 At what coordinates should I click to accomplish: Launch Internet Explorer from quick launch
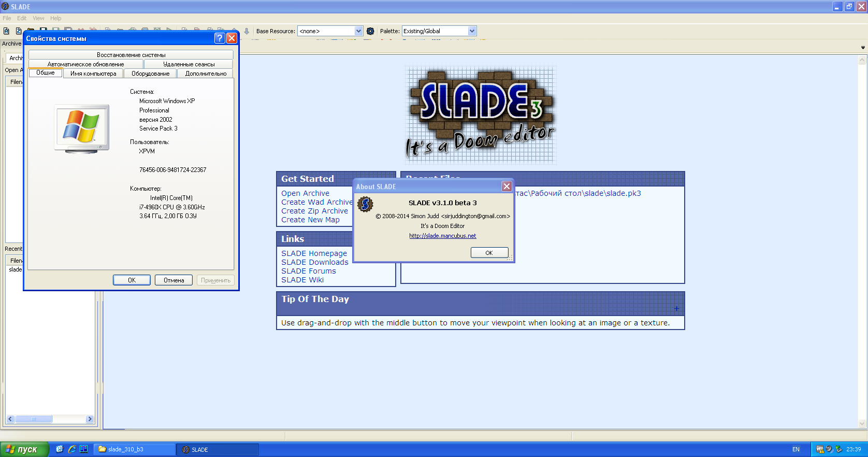pos(72,449)
